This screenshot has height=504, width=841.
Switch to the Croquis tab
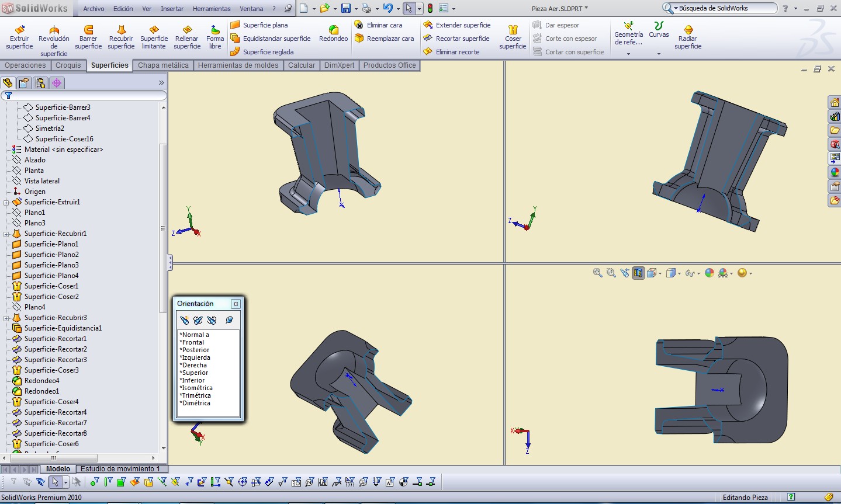point(68,65)
